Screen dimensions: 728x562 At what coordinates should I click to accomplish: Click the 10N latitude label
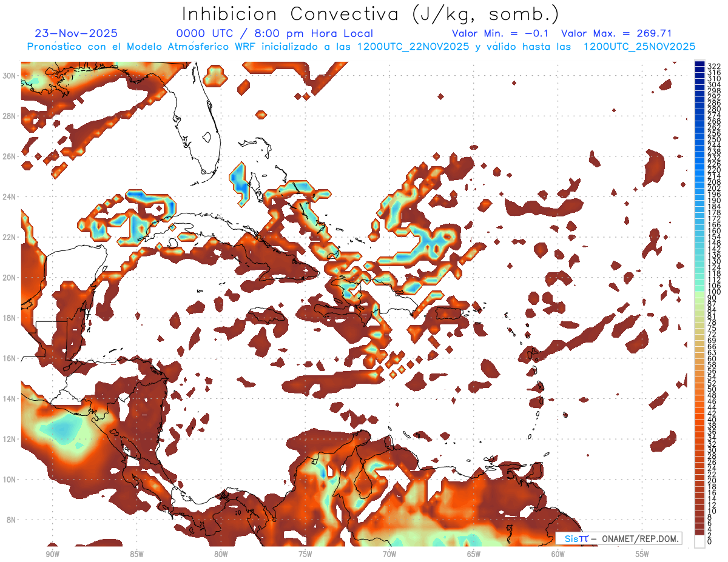coord(10,480)
